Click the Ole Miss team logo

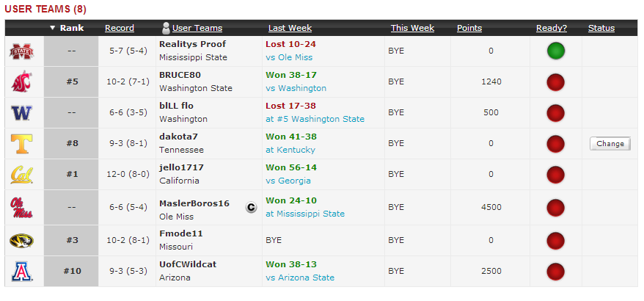tap(22, 207)
